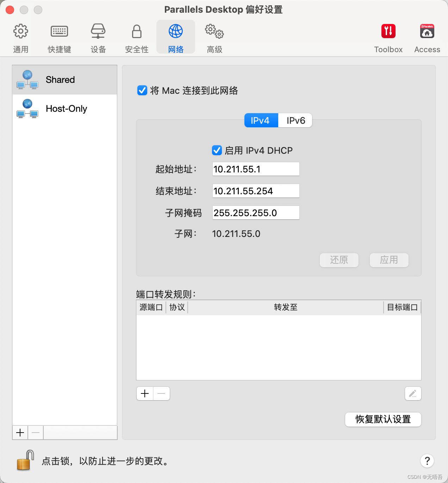Edit port forwarding rule with pencil button
This screenshot has height=483, width=448.
tap(413, 393)
